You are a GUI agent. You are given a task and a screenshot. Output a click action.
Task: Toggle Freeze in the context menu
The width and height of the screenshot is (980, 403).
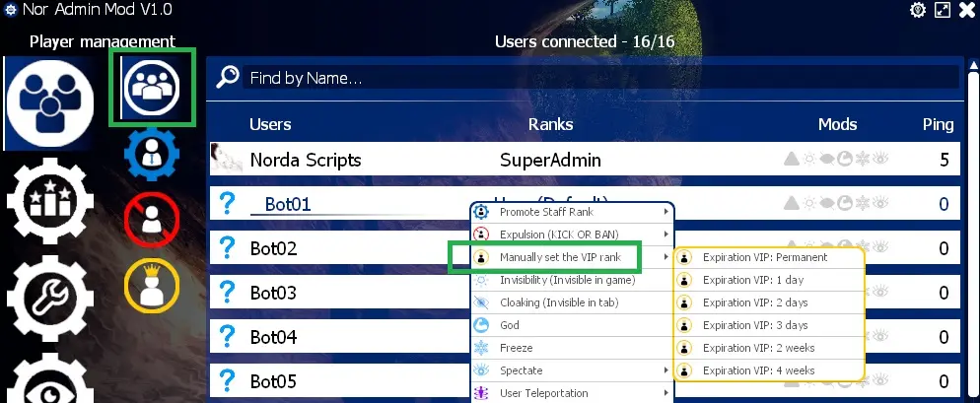click(572, 348)
